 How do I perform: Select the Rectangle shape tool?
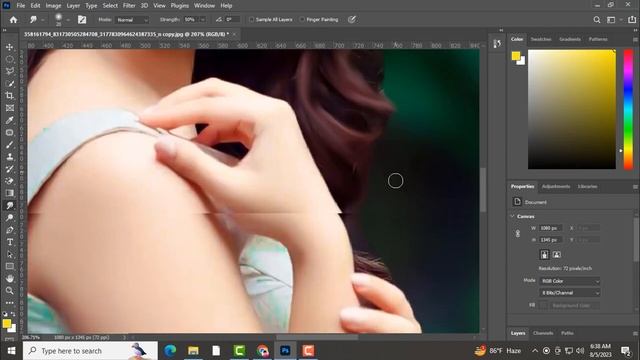[9, 266]
